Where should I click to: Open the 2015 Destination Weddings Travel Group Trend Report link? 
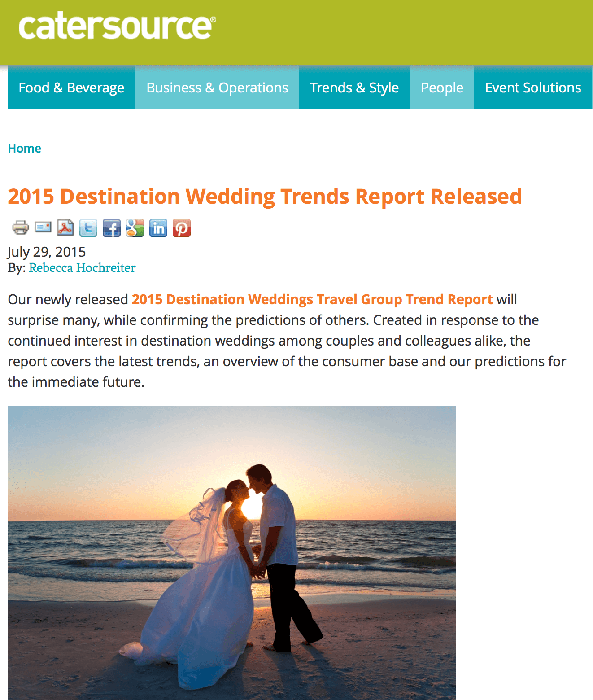click(x=312, y=299)
